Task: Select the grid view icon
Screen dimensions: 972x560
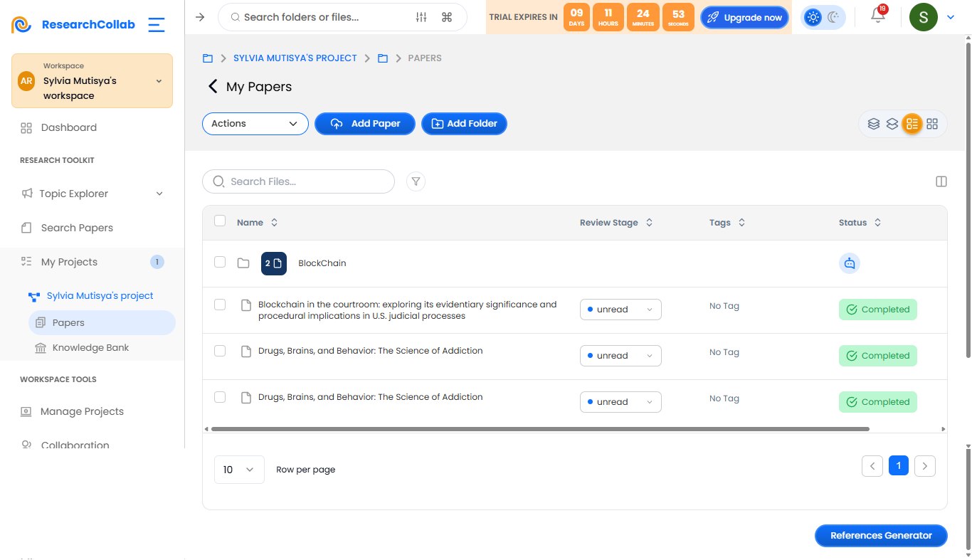Action: pos(932,124)
